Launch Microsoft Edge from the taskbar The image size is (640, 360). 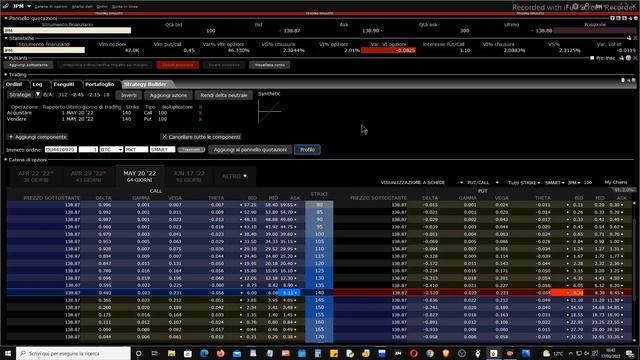pyautogui.click(x=204, y=353)
